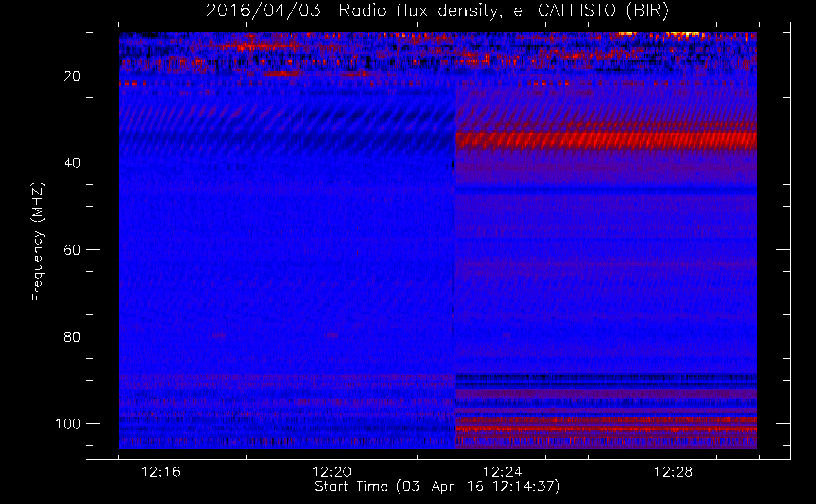The image size is (816, 504).
Task: Click the 'Frequency (MHZ)' axis label
Action: pyautogui.click(x=38, y=241)
